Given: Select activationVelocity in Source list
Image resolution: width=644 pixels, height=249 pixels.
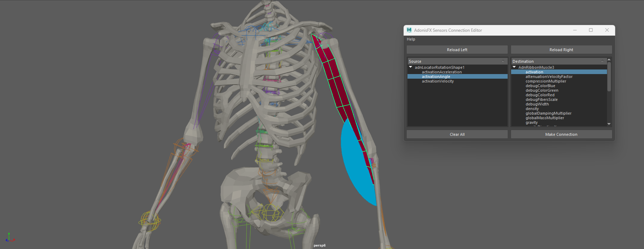Looking at the screenshot, I should pos(438,81).
